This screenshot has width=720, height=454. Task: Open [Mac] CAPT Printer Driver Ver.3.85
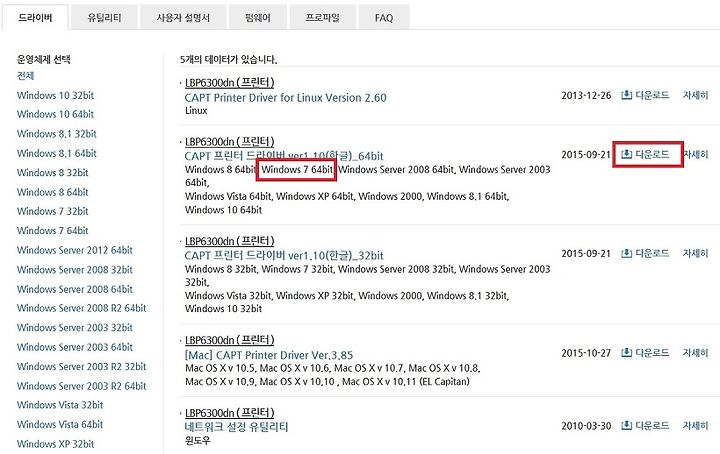[269, 355]
